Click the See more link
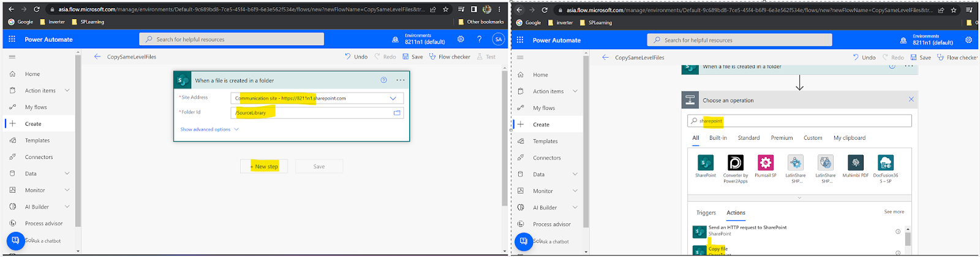Screen dimensions: 980x257 coord(894,212)
